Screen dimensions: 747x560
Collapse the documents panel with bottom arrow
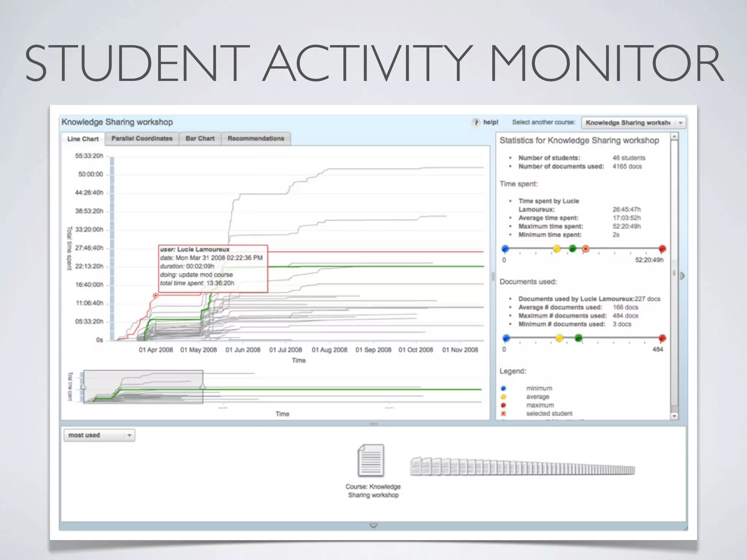click(x=373, y=525)
